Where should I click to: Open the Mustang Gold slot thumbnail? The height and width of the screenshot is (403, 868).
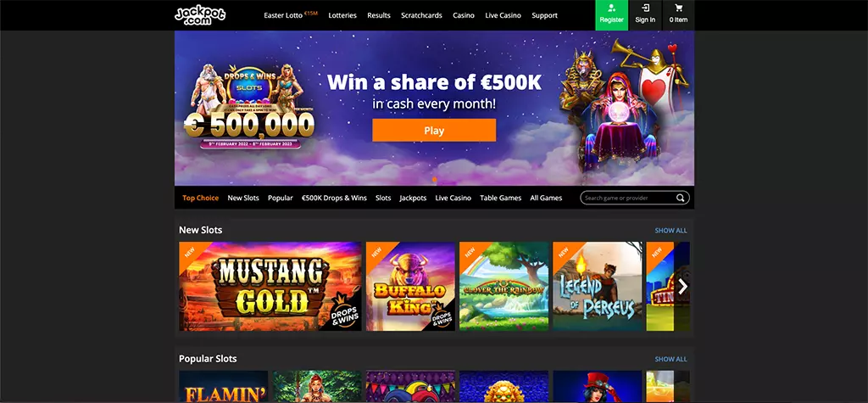click(270, 286)
